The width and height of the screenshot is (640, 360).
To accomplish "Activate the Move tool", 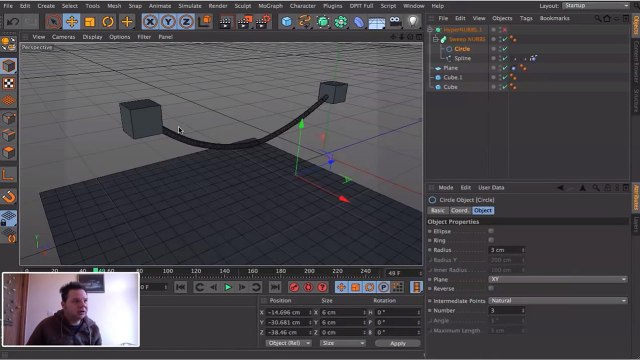I will [72, 22].
